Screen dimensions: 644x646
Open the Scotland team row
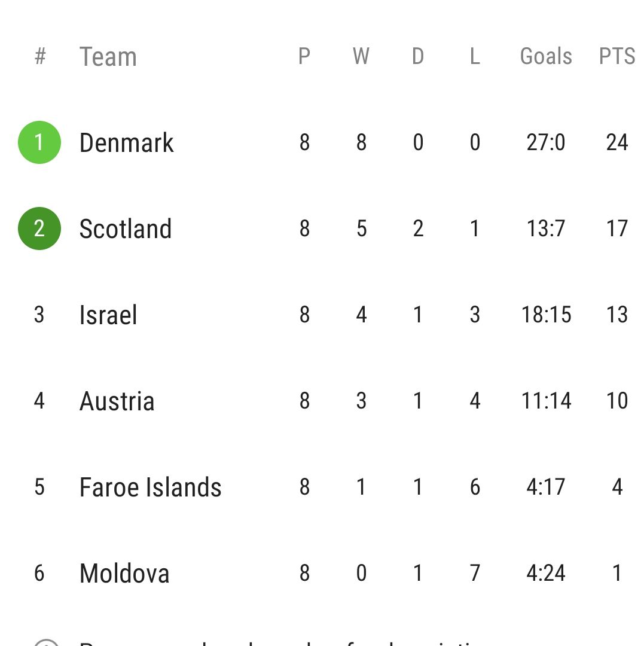pyautogui.click(x=322, y=228)
